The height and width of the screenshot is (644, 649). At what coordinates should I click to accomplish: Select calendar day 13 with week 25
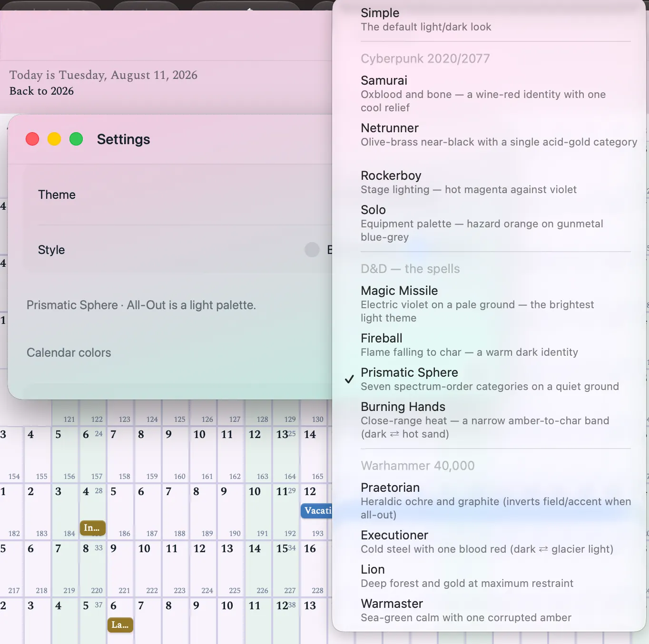tap(286, 454)
